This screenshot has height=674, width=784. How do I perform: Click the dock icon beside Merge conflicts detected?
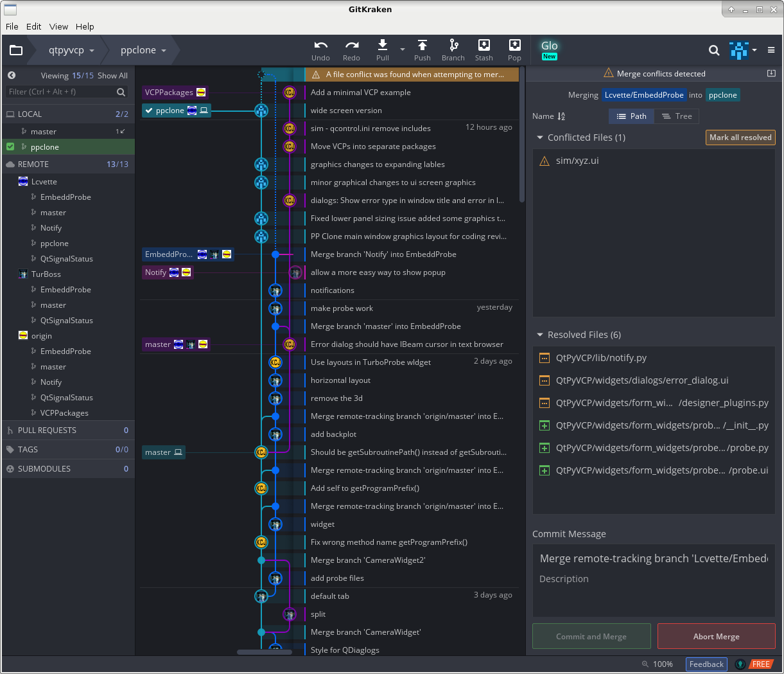click(x=771, y=74)
